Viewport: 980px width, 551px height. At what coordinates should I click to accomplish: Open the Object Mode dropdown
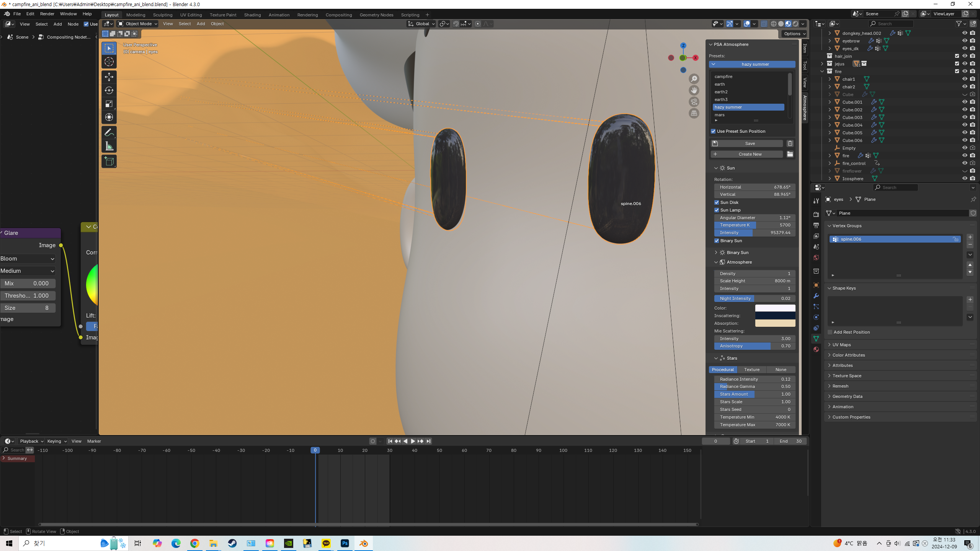coord(137,24)
